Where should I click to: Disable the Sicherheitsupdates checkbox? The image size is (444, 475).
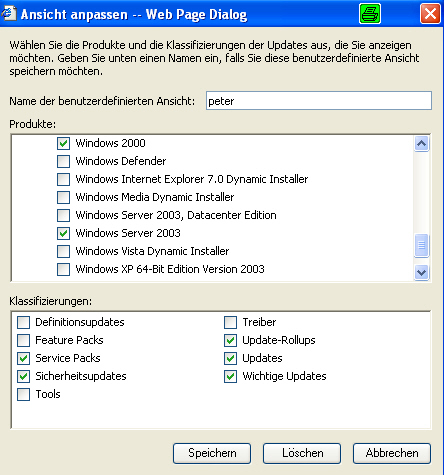click(23, 376)
